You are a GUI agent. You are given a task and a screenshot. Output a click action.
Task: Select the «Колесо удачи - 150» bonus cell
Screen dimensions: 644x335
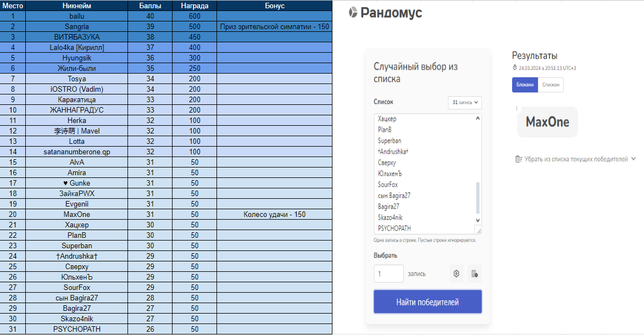pyautogui.click(x=274, y=214)
